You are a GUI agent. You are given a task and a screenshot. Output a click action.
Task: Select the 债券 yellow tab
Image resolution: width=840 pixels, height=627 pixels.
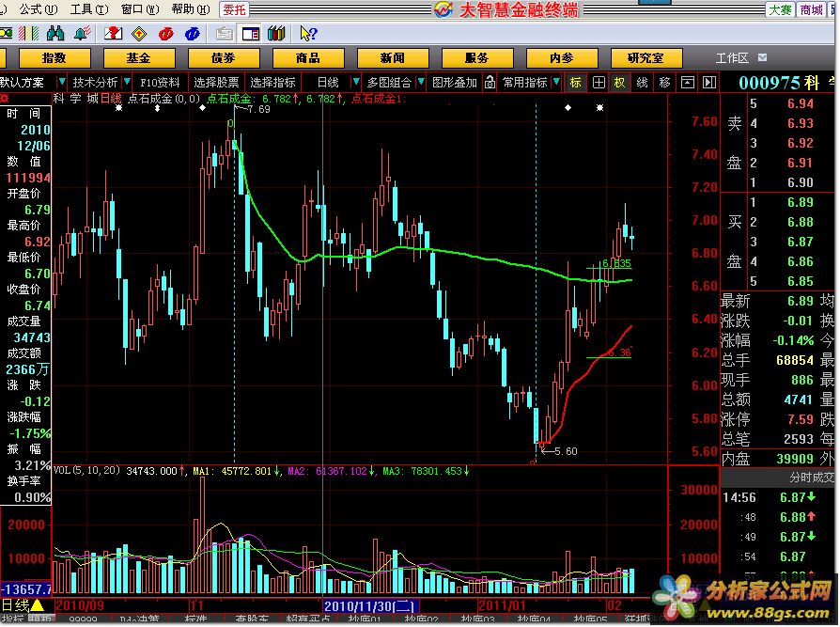[x=224, y=58]
